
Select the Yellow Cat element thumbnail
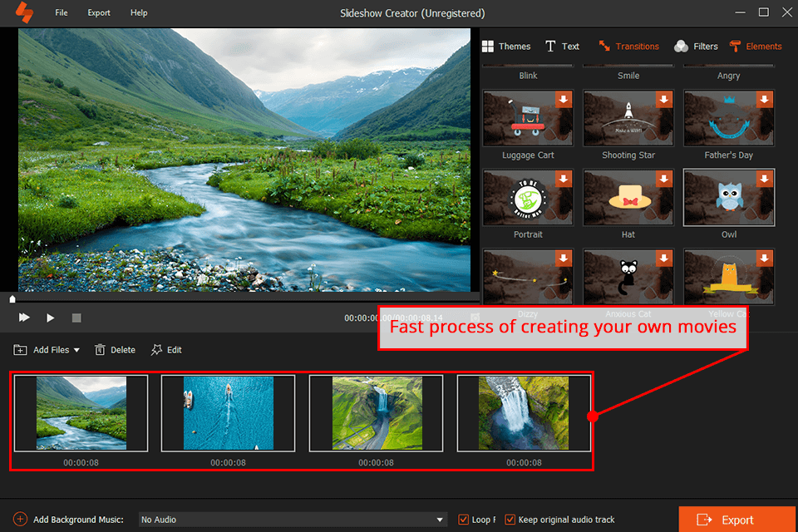[x=729, y=277]
